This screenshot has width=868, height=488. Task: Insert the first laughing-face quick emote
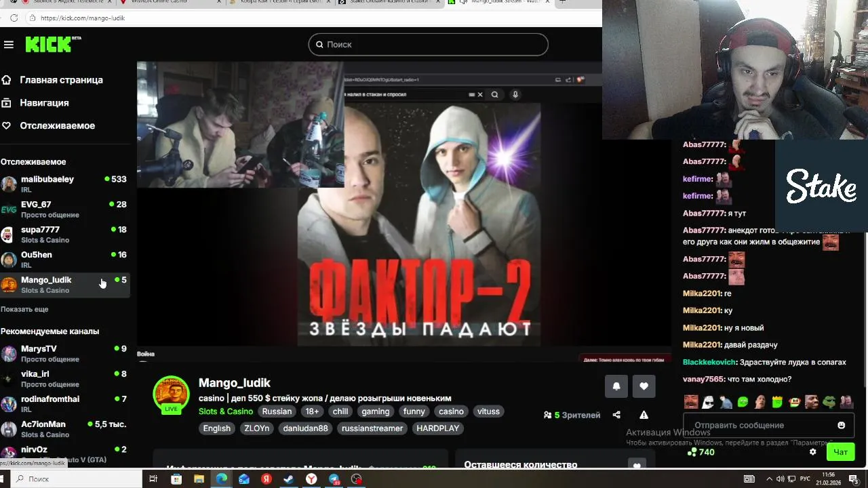point(691,402)
